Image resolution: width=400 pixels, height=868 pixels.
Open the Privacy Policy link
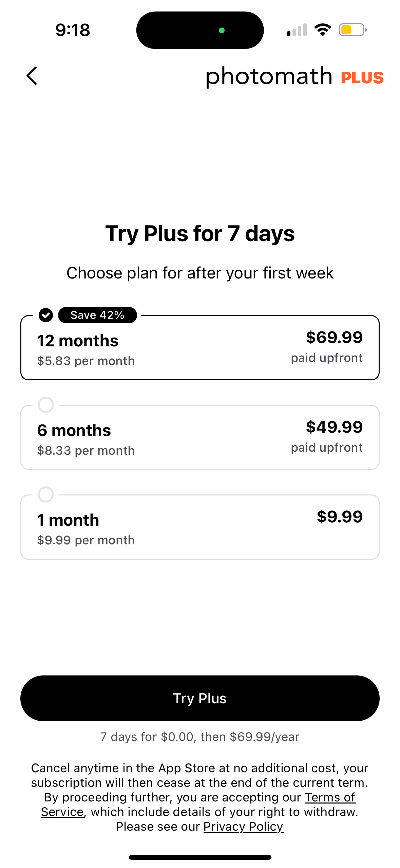tap(243, 826)
